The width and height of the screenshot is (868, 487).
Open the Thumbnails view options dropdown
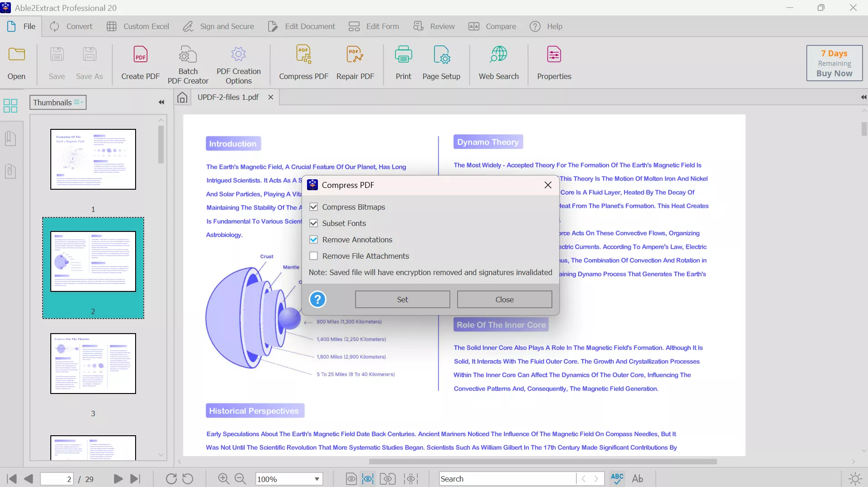tap(78, 103)
